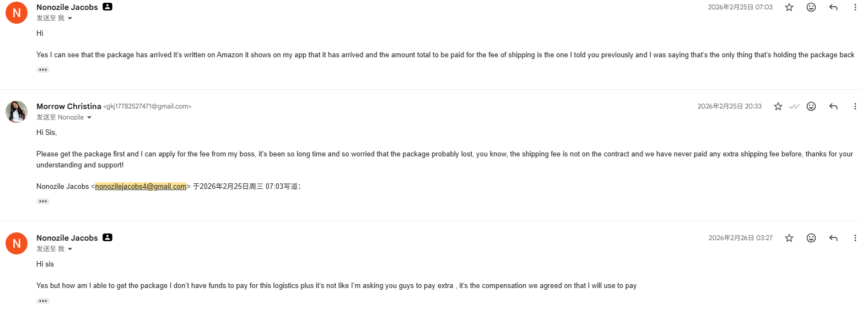Image resolution: width=868 pixels, height=315 pixels.
Task: Reply to Morrow Christina's message
Action: [833, 106]
